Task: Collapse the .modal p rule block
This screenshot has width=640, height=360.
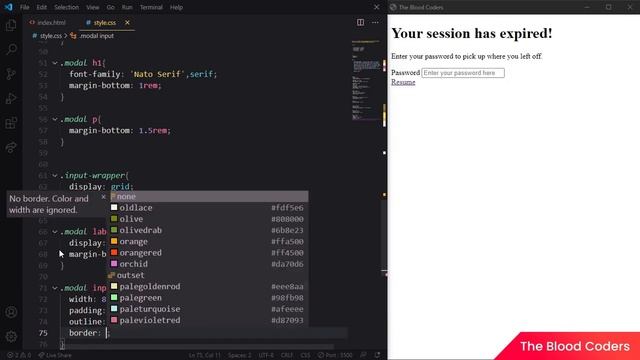Action: [x=55, y=119]
